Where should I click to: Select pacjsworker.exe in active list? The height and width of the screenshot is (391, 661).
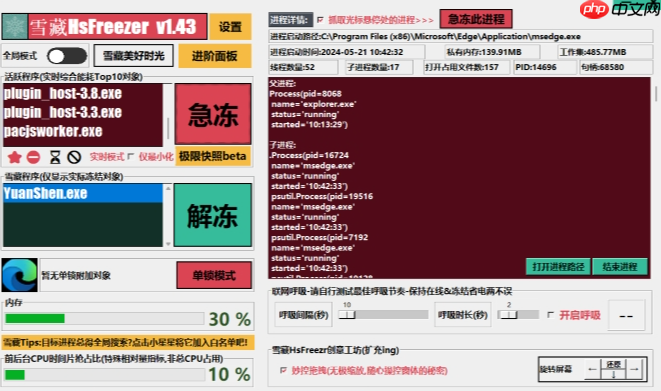pos(83,131)
